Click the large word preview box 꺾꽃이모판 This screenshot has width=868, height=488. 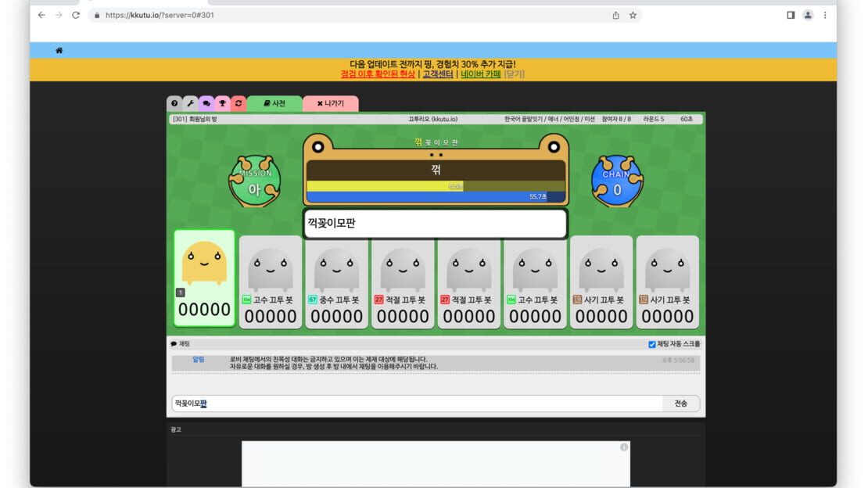(436, 224)
